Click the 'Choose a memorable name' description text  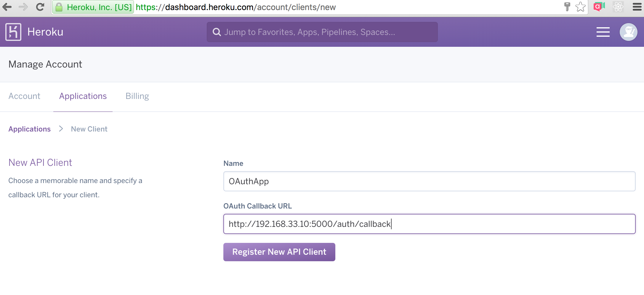pos(75,188)
